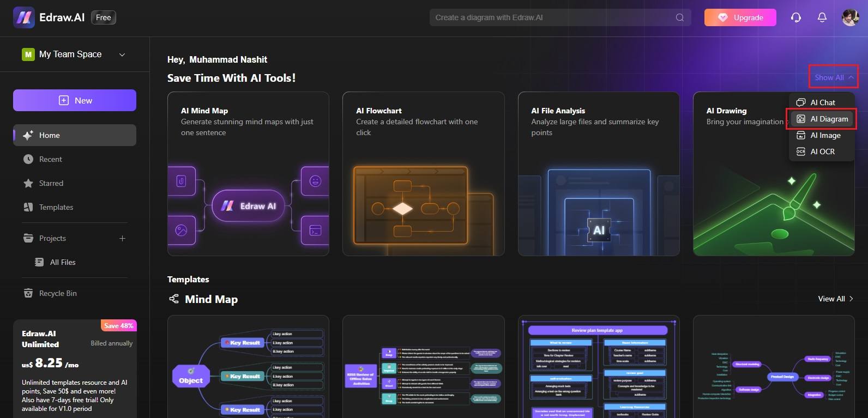Click the Recycle Bin trash icon

pyautogui.click(x=28, y=293)
